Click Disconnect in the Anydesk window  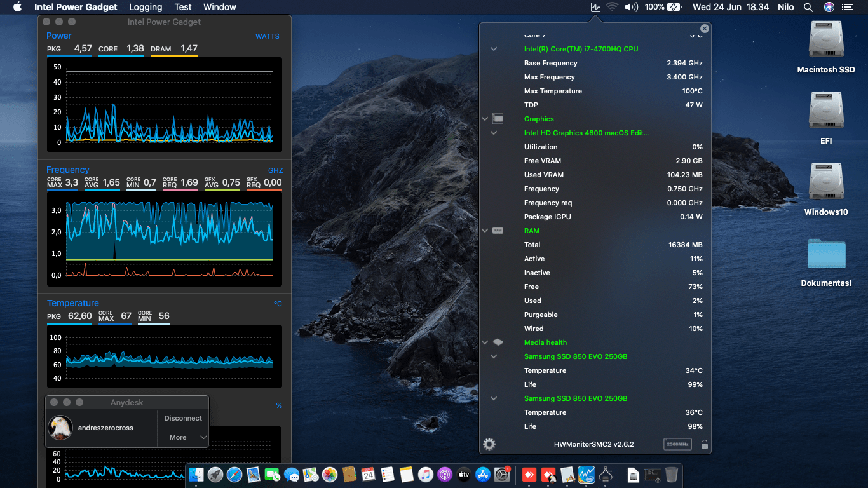point(183,418)
